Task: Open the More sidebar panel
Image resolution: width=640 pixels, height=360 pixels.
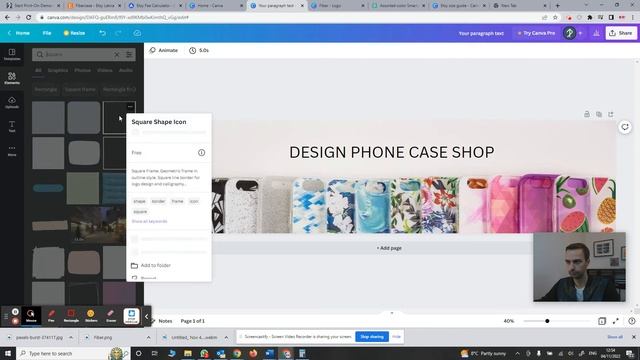Action: (x=12, y=150)
